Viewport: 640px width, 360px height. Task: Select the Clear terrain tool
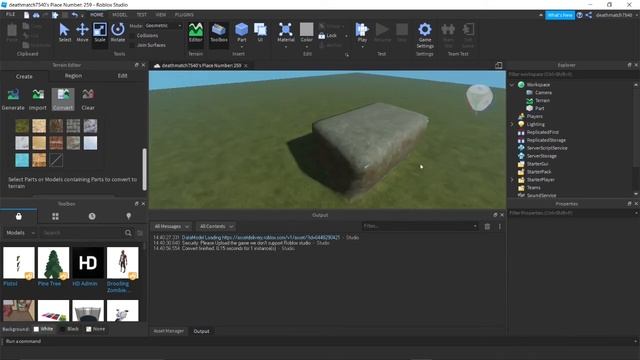(88, 100)
